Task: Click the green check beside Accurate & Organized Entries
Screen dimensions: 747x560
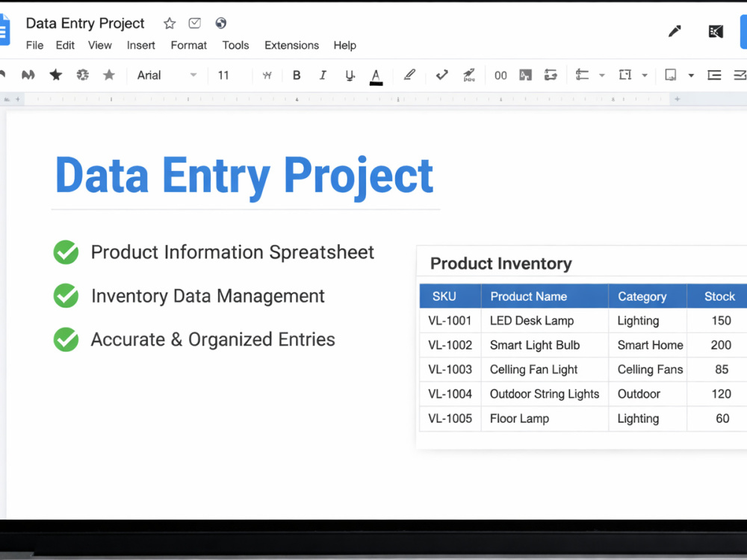Action: [66, 339]
